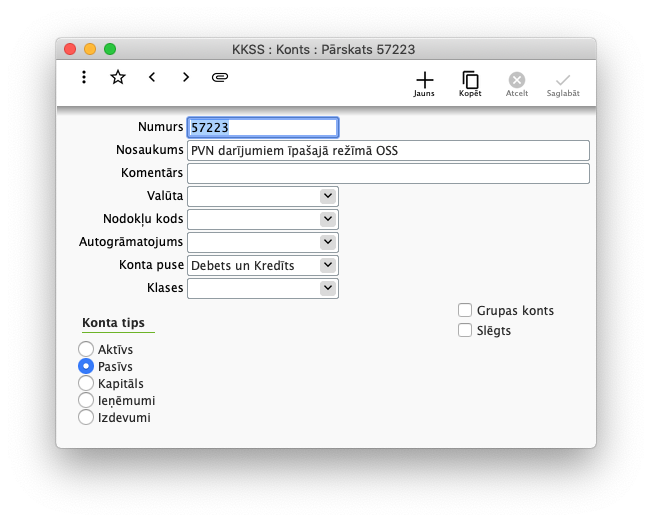Screen dimensions: 652x522
Task: Select the Ieņēmumi account type
Action: point(86,401)
